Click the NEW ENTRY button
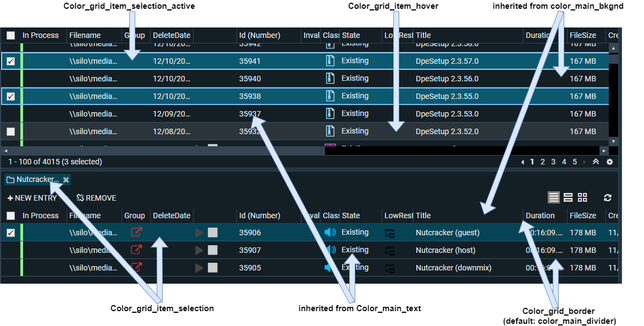This screenshot has height=326, width=644. pyautogui.click(x=32, y=198)
